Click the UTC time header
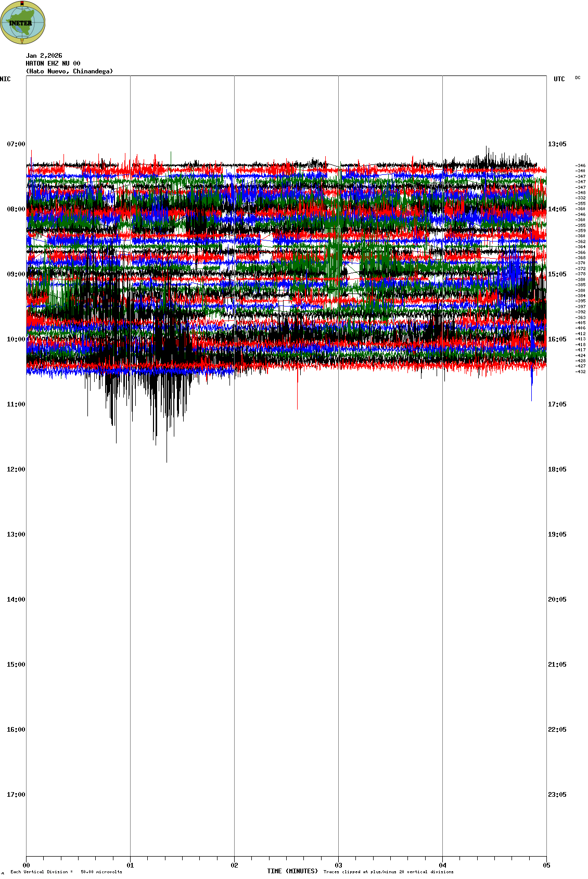The width and height of the screenshot is (588, 879). (x=559, y=79)
